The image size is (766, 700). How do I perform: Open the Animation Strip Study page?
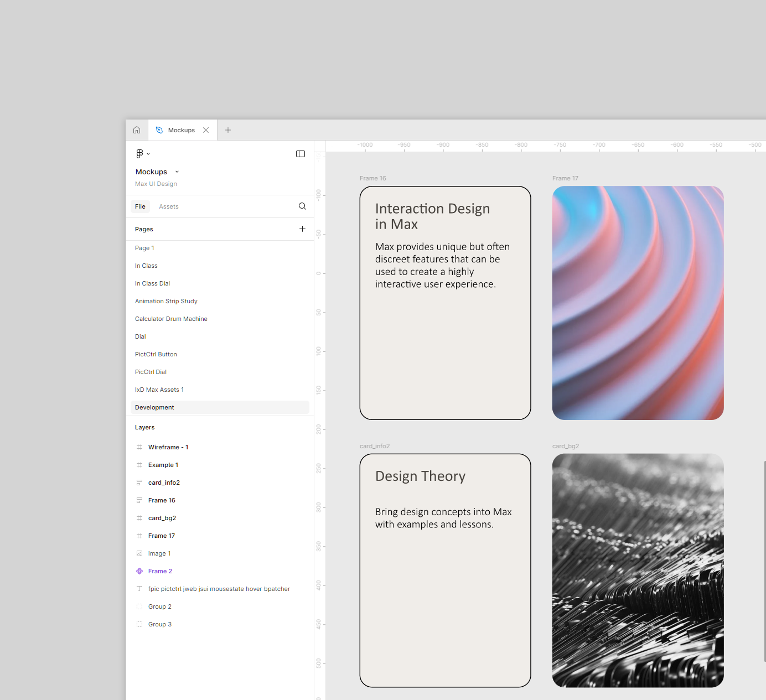(x=166, y=301)
